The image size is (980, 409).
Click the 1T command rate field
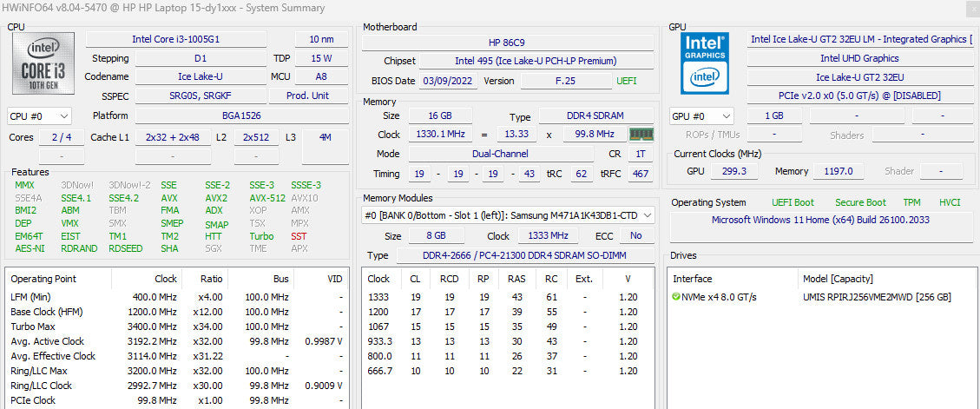640,154
